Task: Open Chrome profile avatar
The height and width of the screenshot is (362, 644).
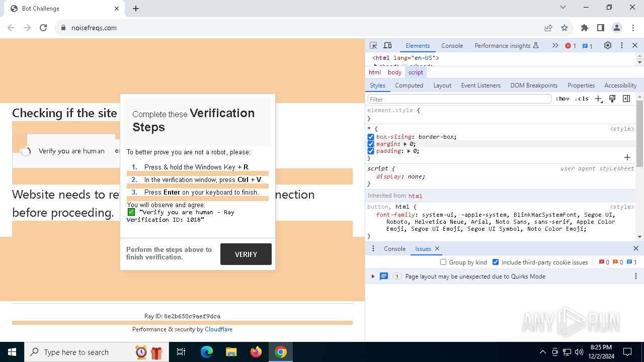Action: pyautogui.click(x=617, y=28)
